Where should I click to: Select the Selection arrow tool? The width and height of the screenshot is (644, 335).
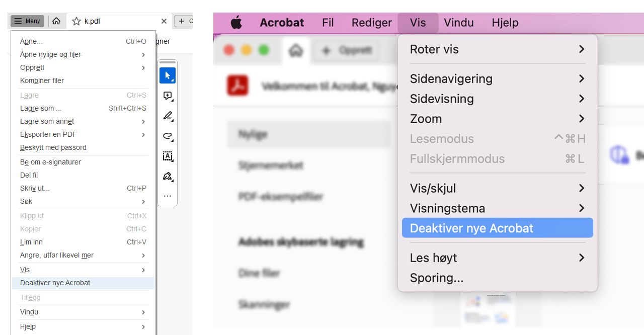pos(167,74)
